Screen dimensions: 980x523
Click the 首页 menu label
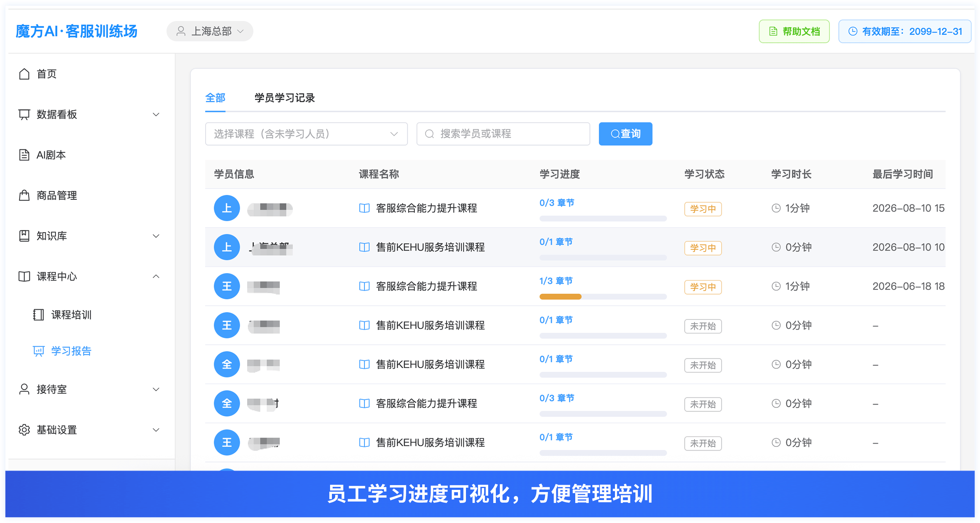pyautogui.click(x=47, y=74)
